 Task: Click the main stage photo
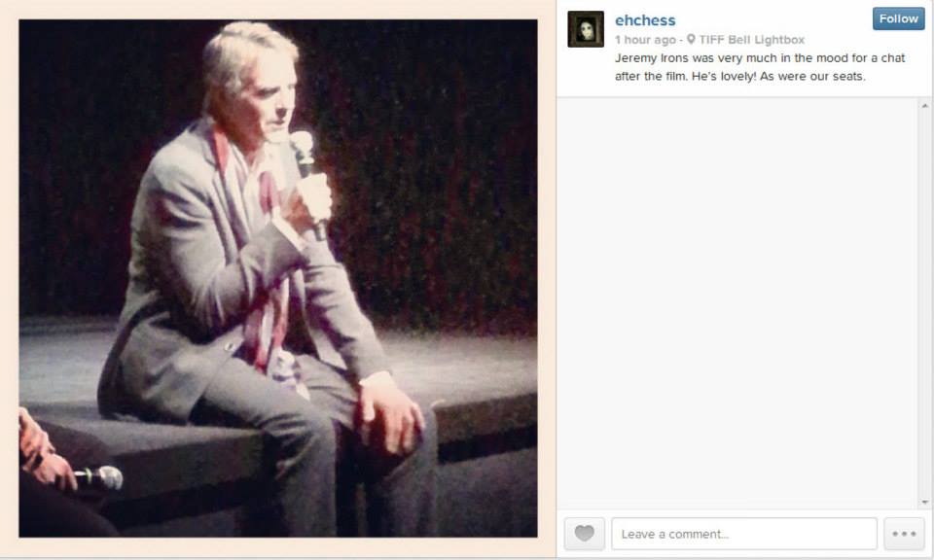(278, 278)
